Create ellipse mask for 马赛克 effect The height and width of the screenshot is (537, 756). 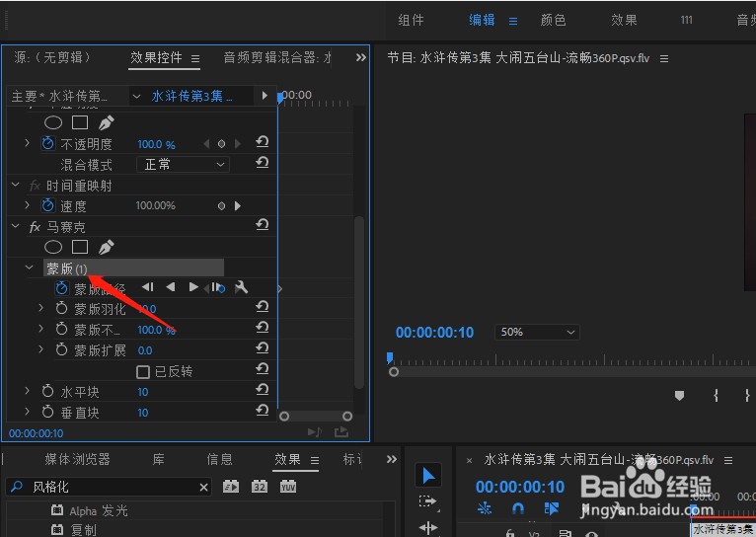click(53, 248)
